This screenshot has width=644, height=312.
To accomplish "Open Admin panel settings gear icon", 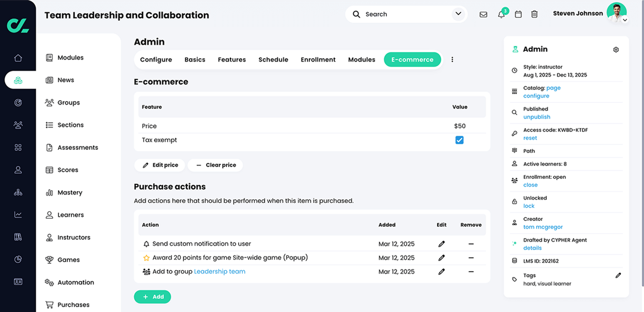I will click(615, 50).
